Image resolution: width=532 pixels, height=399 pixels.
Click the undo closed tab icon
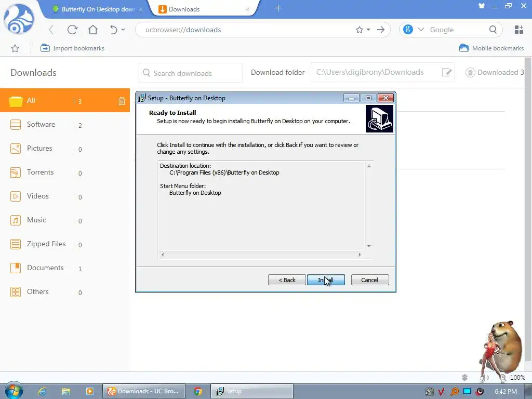coord(114,30)
